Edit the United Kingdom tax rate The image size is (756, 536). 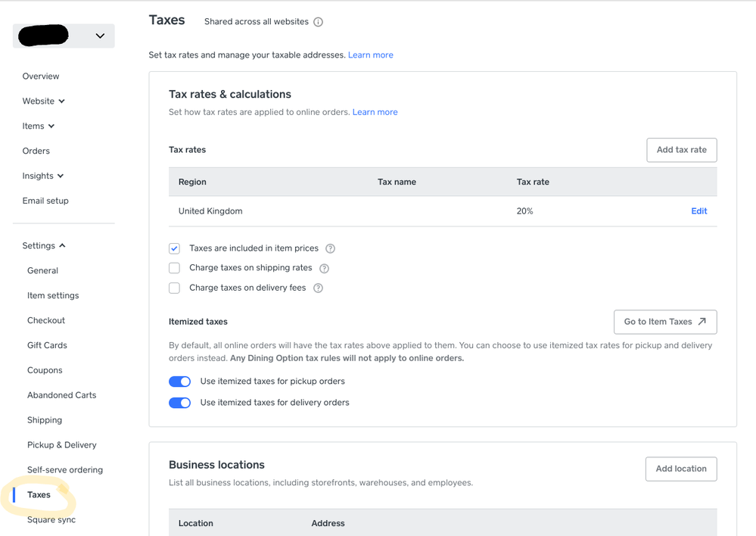pos(698,211)
